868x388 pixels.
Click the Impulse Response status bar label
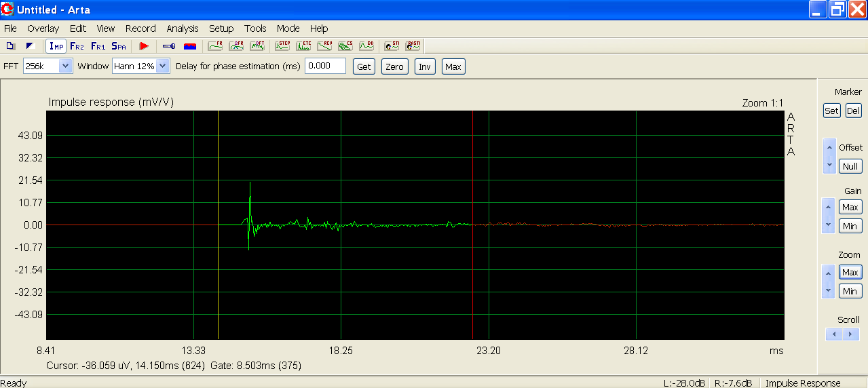tap(803, 383)
